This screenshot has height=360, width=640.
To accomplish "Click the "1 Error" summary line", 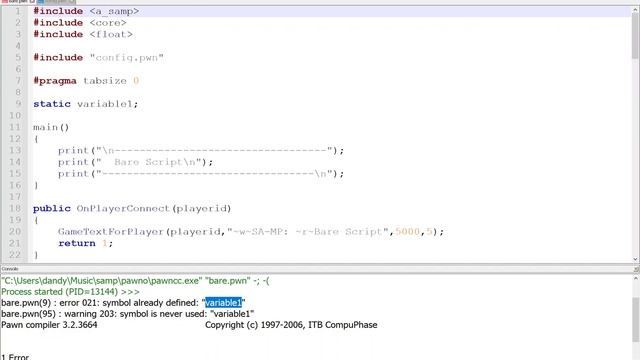I will point(15,357).
